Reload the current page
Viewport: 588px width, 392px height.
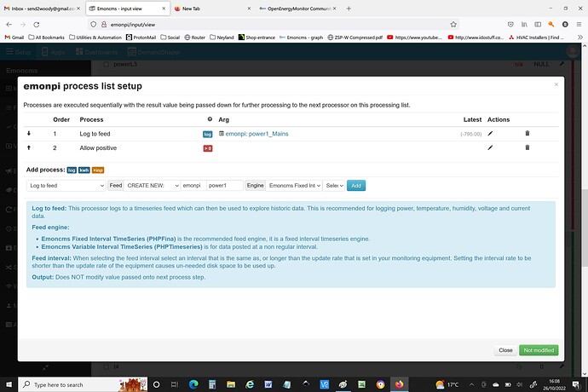[37, 25]
